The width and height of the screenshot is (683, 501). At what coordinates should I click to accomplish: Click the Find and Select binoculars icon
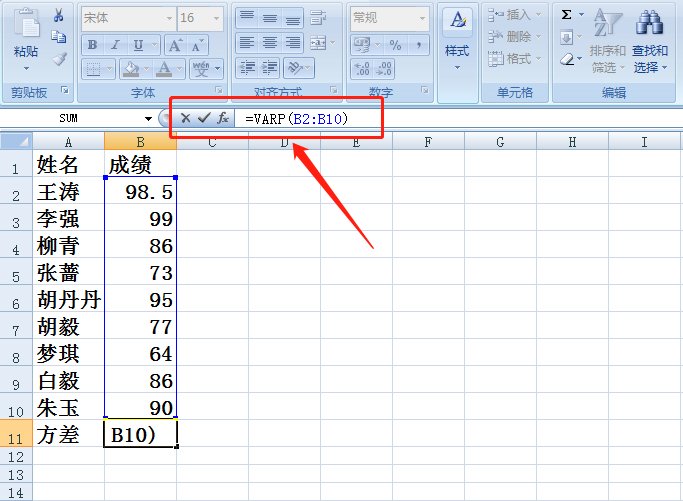(x=651, y=22)
